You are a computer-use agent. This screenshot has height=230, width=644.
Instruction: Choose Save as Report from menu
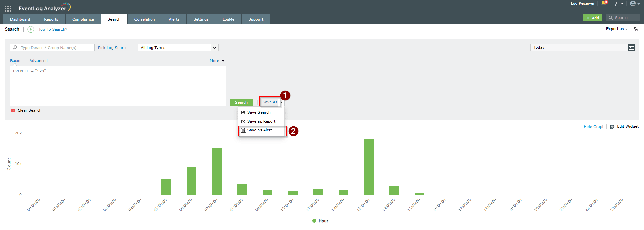pos(261,122)
